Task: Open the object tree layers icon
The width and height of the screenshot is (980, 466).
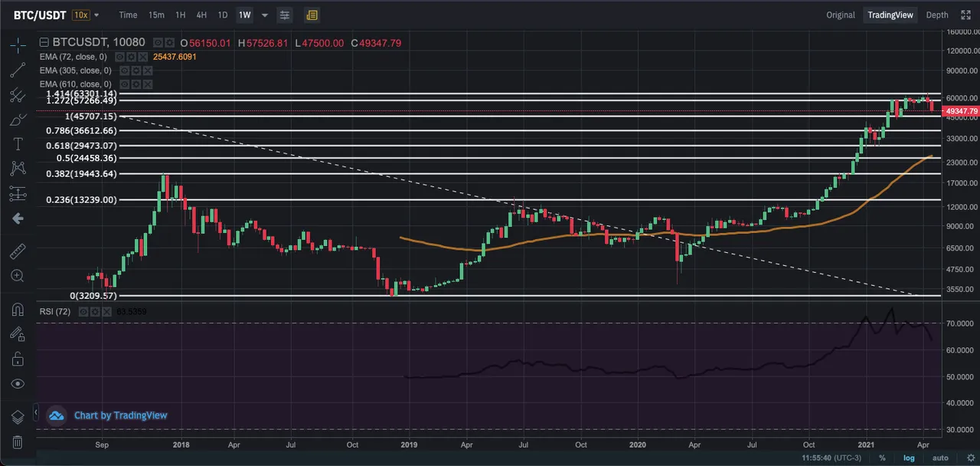Action: pyautogui.click(x=18, y=417)
